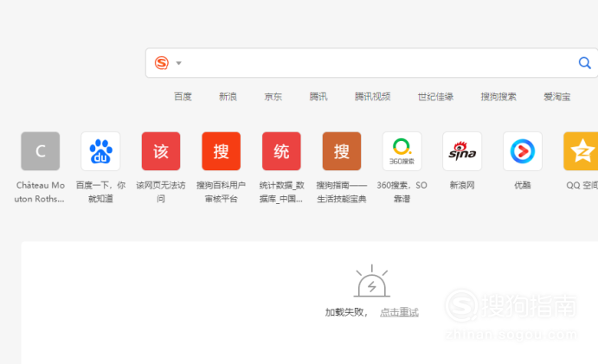
Task: Expand the search engine dropdown arrow
Action: point(178,63)
